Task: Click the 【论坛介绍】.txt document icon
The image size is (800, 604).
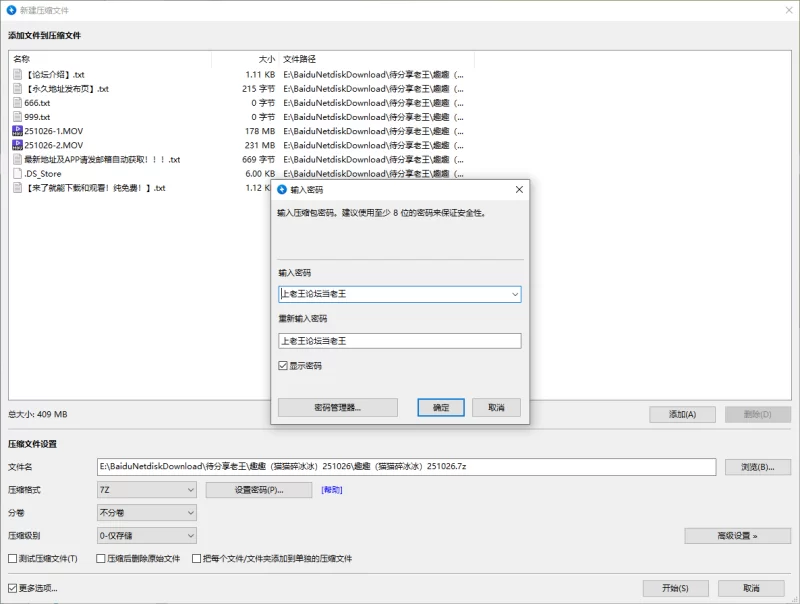Action: click(16, 73)
